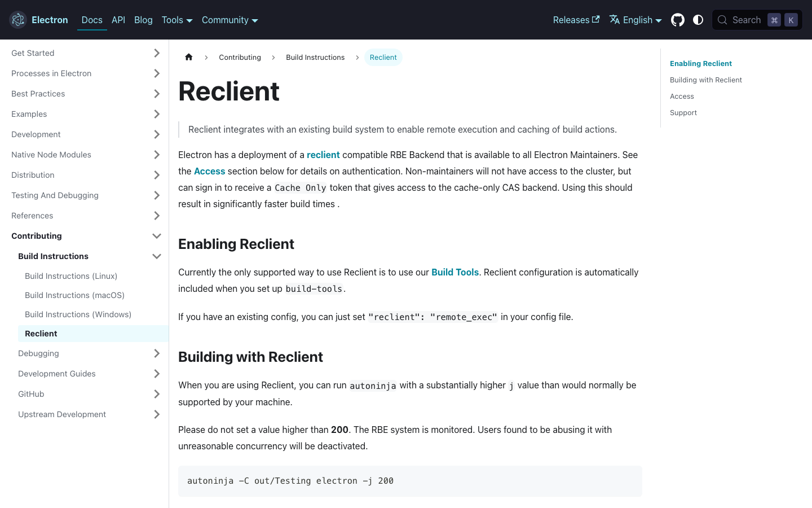Expand the Get Started section chevron
This screenshot has width=812, height=508.
[x=157, y=53]
